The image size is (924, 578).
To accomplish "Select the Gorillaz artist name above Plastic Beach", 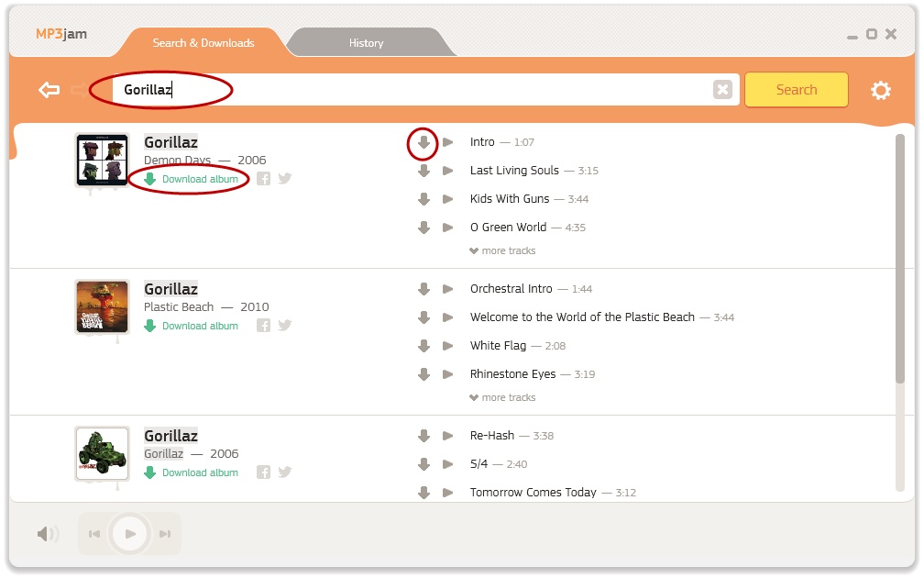I will coord(170,289).
